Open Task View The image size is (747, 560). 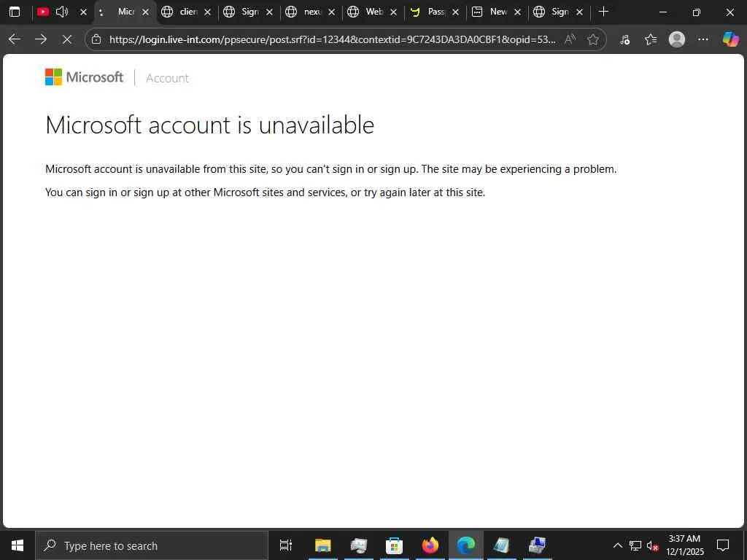286,545
